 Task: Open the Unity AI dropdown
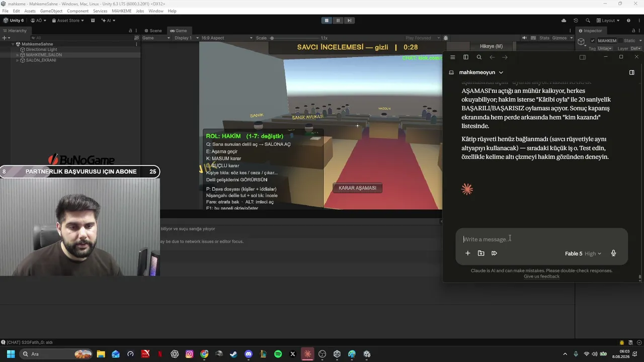(x=109, y=21)
